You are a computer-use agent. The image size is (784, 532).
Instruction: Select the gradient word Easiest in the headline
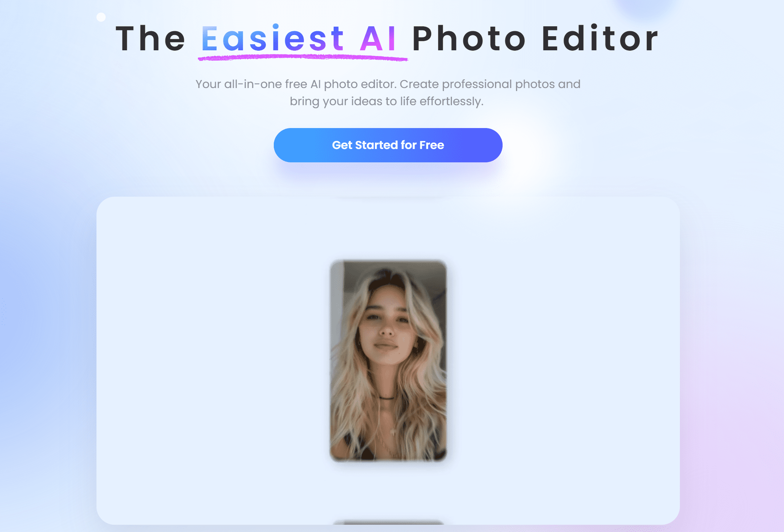click(x=273, y=38)
